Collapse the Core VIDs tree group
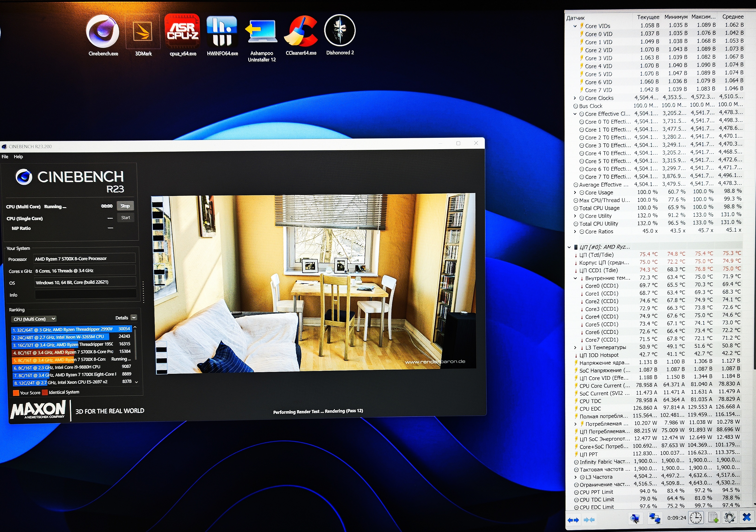The image size is (756, 532). tap(575, 26)
